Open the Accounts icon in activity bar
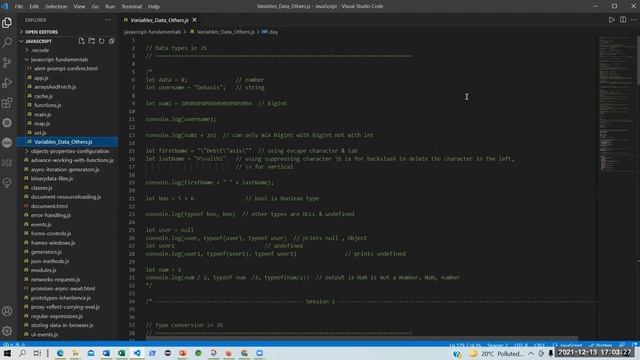This screenshot has height=360, width=640. (7, 311)
